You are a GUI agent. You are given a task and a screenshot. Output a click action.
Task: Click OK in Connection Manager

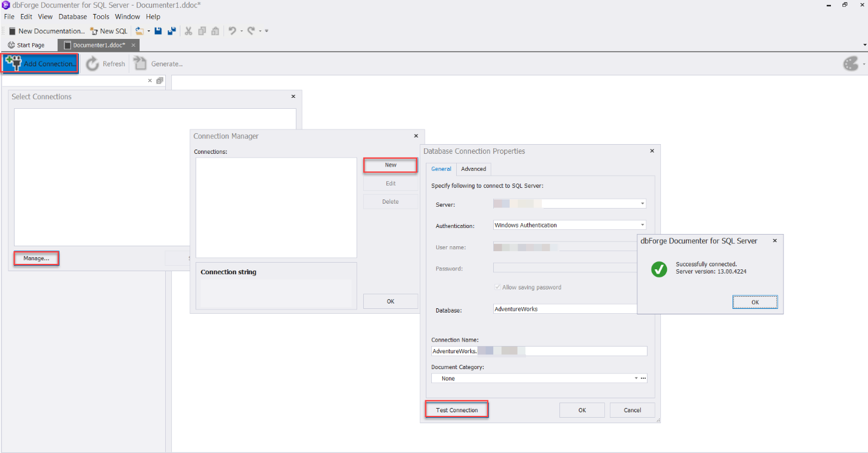(391, 301)
